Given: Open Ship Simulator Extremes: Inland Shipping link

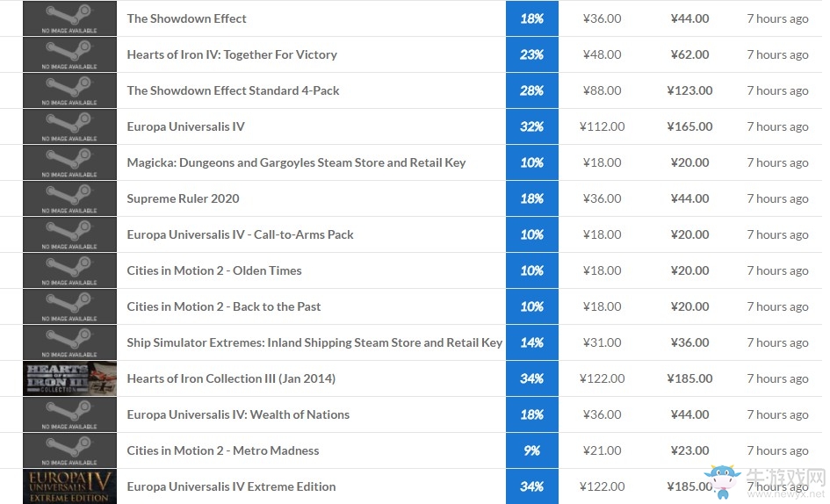Looking at the screenshot, I should click(314, 342).
